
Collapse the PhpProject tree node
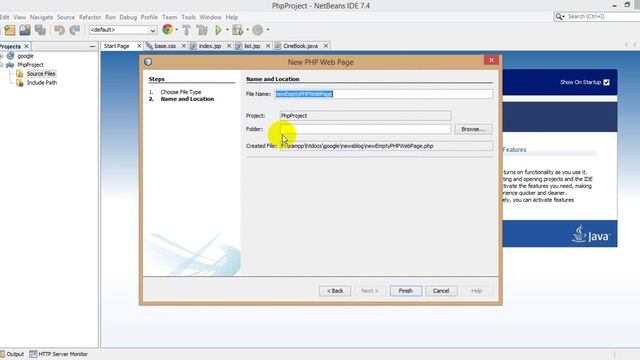pyautogui.click(x=2, y=65)
